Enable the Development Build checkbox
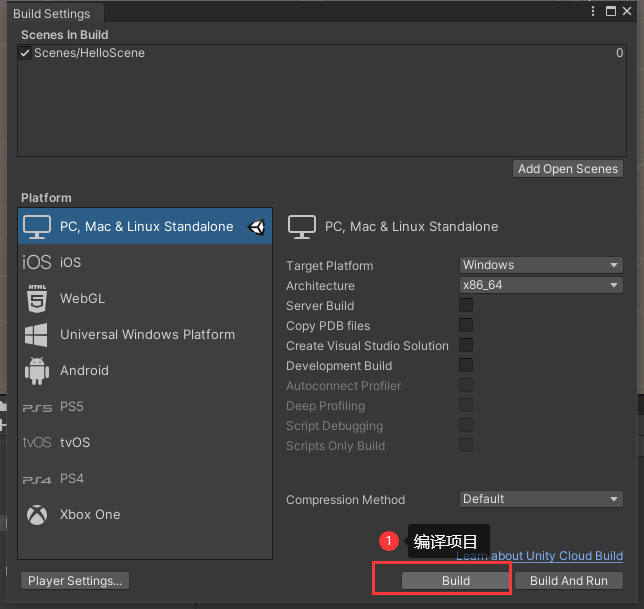644x609 pixels. [x=466, y=365]
